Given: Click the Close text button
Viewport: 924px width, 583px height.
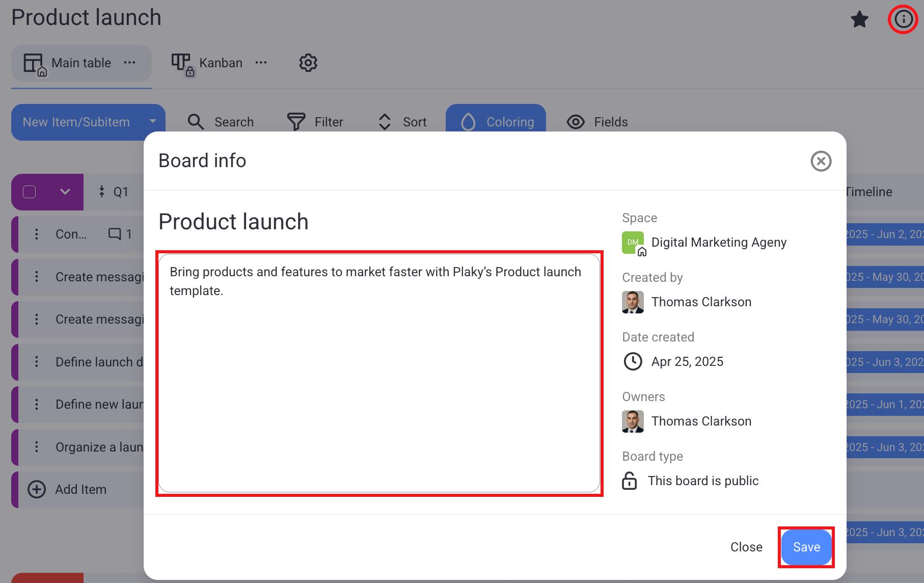Looking at the screenshot, I should (x=746, y=547).
